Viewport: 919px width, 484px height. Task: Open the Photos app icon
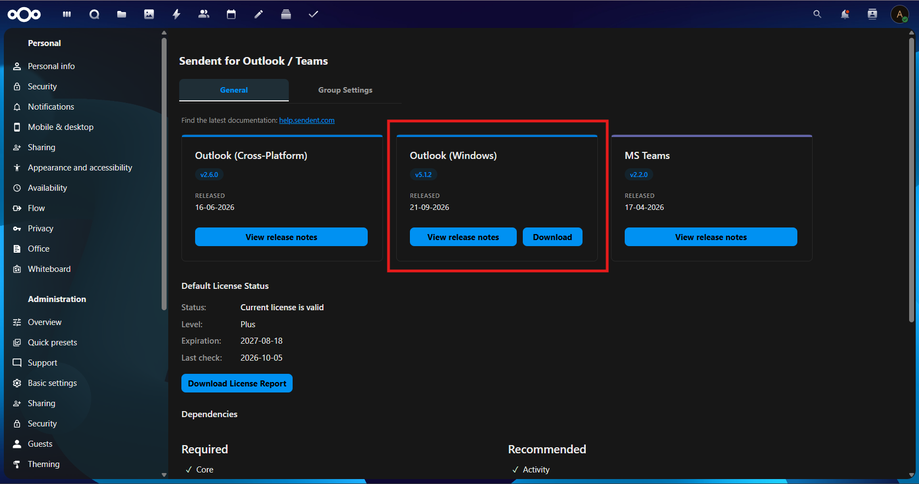click(x=149, y=14)
